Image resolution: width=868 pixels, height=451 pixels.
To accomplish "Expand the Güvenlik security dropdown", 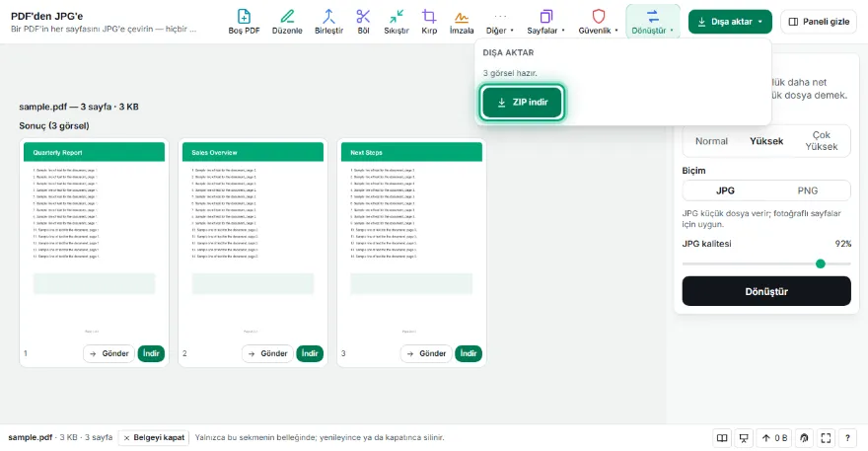I will (x=598, y=22).
